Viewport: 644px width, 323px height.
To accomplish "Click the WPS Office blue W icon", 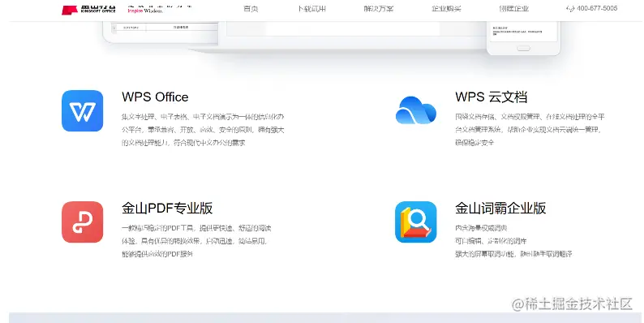I will [x=83, y=111].
